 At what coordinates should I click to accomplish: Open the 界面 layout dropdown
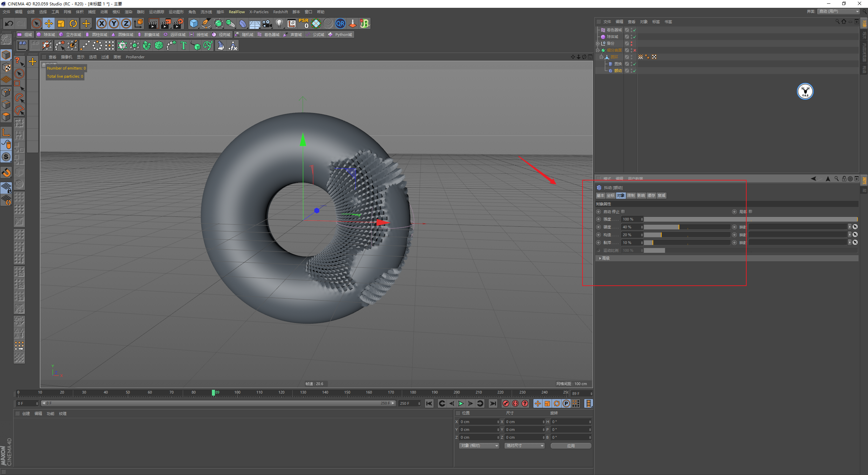pos(839,12)
